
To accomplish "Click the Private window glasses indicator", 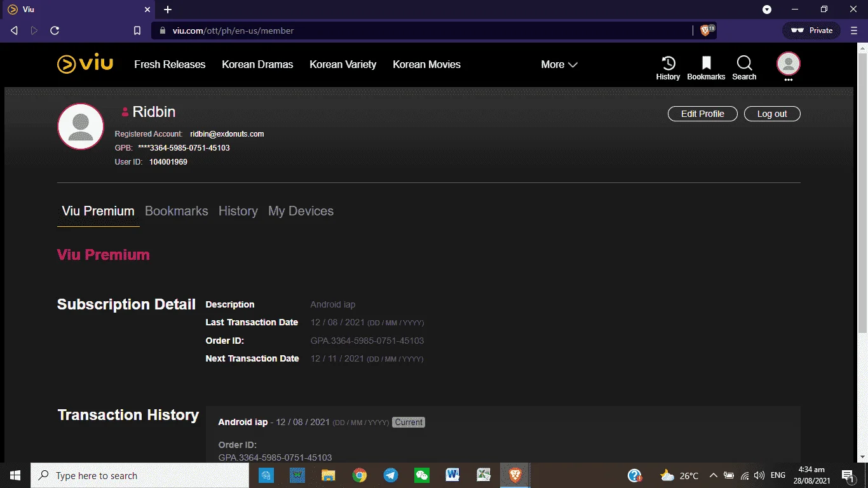I will [x=811, y=30].
